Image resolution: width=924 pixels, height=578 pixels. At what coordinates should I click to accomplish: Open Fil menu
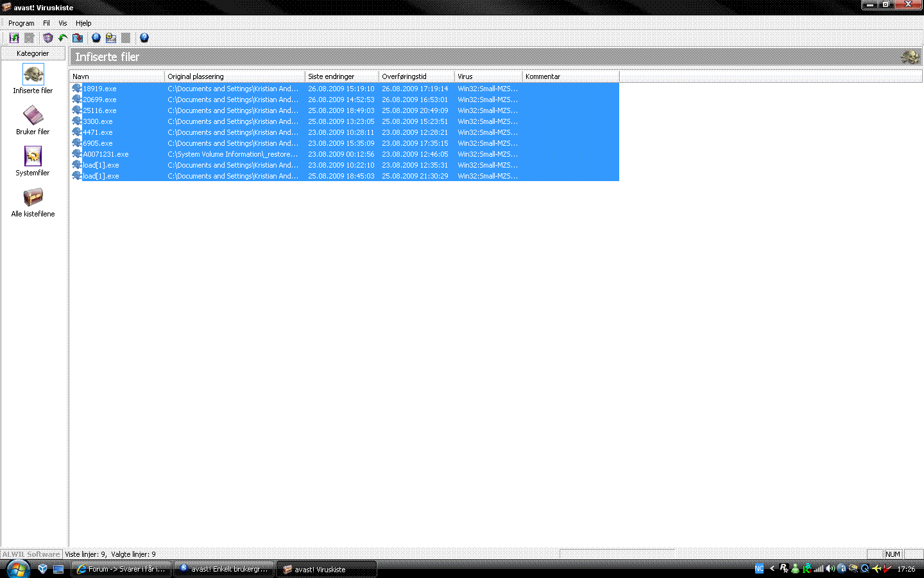[46, 23]
